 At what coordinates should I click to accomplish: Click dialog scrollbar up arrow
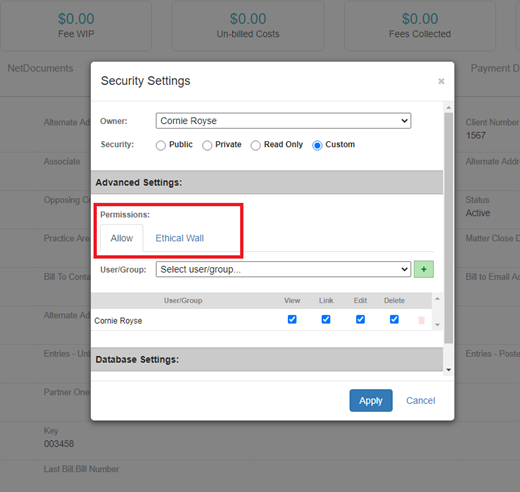click(x=449, y=107)
